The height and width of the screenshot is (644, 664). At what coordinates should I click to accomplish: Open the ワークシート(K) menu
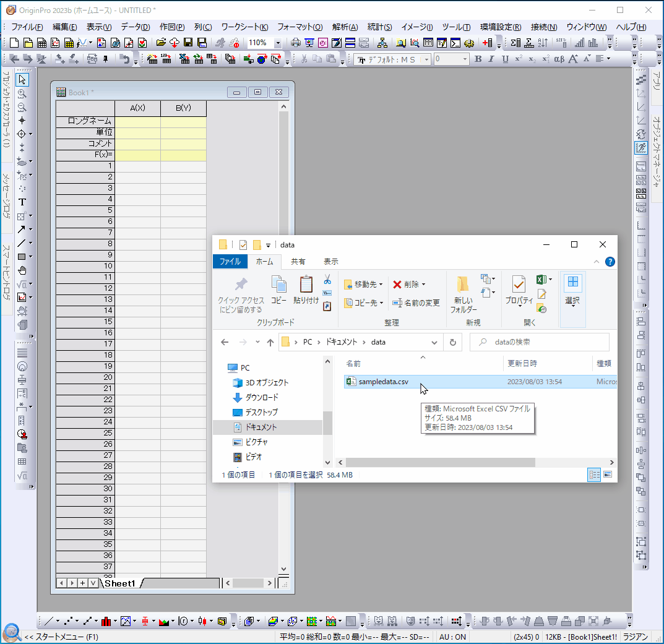coord(244,27)
